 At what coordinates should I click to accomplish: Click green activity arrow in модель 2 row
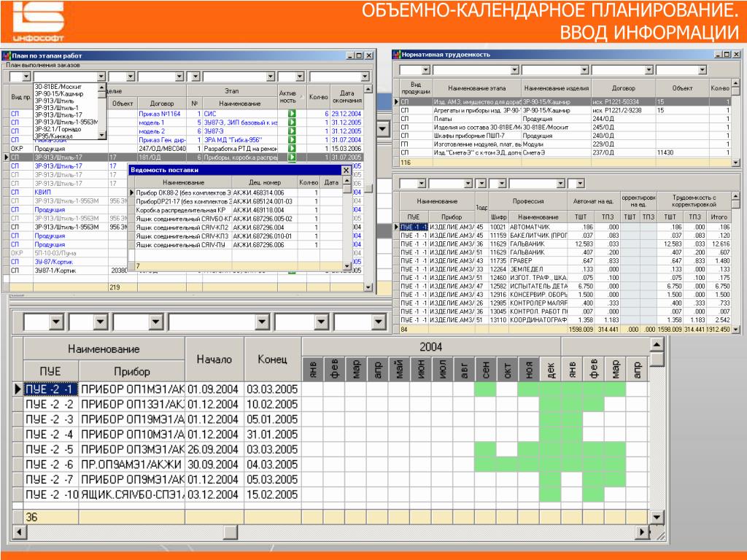292,131
